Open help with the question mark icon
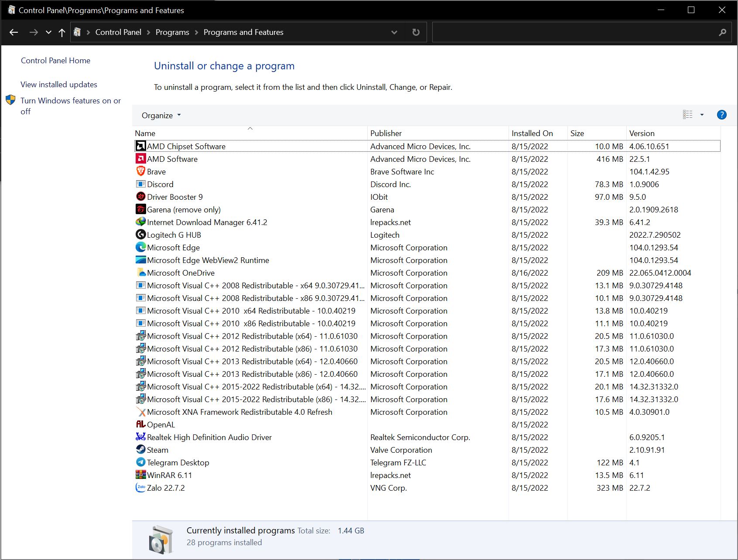738x560 pixels. (721, 115)
